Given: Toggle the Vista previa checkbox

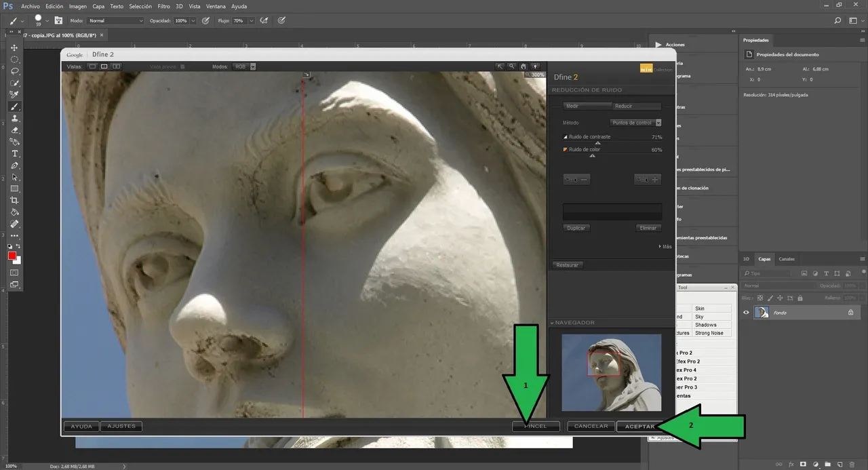Looking at the screenshot, I should tap(182, 66).
